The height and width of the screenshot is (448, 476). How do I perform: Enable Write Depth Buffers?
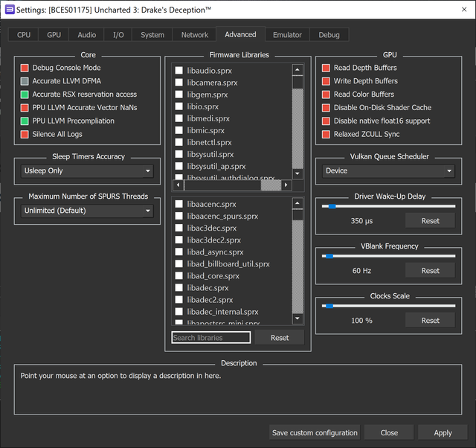coord(326,81)
